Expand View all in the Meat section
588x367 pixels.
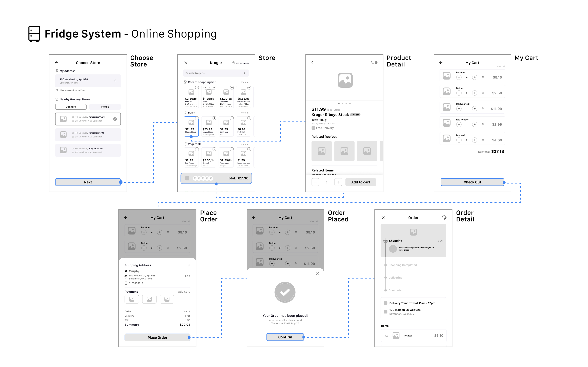tap(245, 113)
